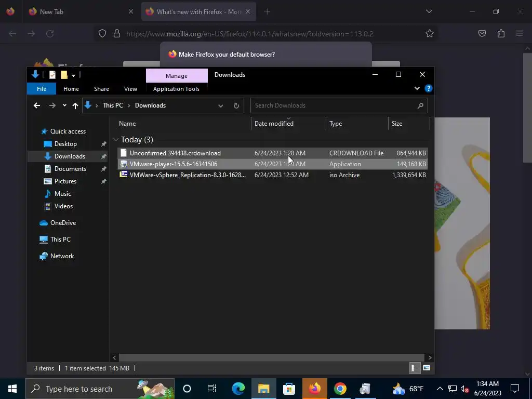This screenshot has width=532, height=399.
Task: Select This PC in navigation pane
Action: tap(60, 240)
